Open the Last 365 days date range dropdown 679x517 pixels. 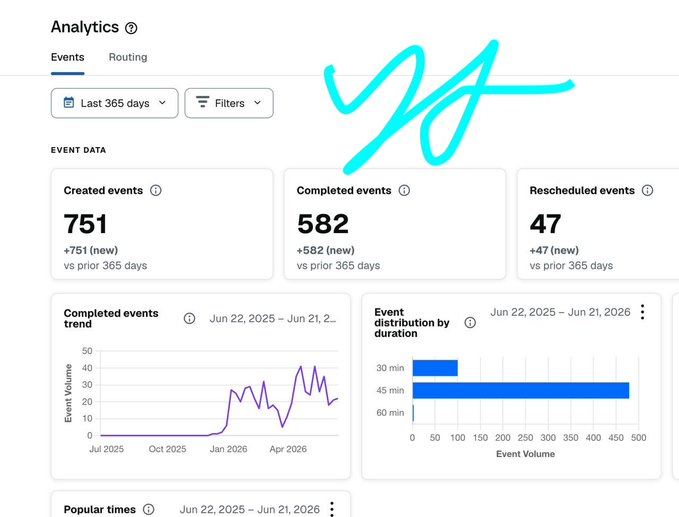pos(114,103)
